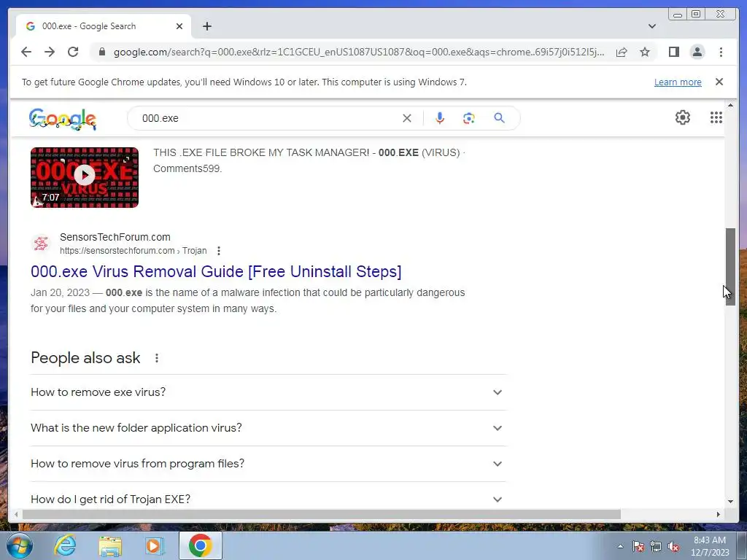Go to Google home via logo
This screenshot has width=747, height=560.
pos(63,119)
